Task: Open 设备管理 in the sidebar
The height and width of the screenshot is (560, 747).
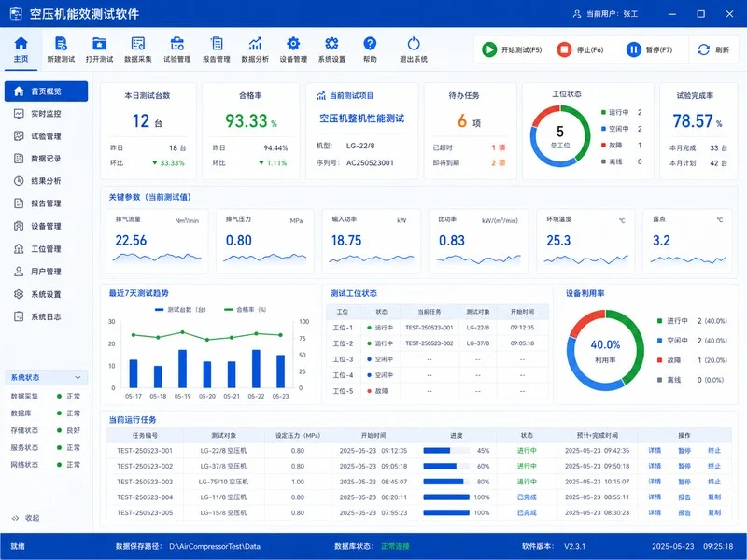Action: (46, 226)
